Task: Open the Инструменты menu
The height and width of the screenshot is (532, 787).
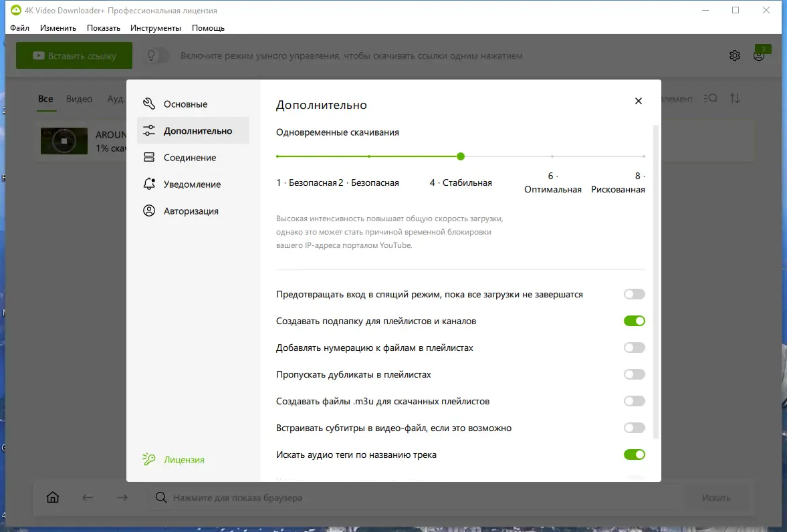Action: [x=156, y=27]
